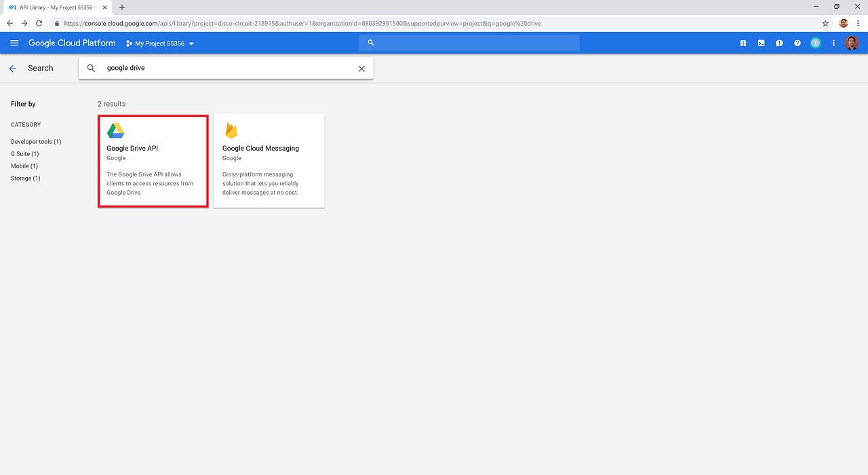Click the back arrow next to Search
The height and width of the screenshot is (475, 868).
(x=12, y=68)
